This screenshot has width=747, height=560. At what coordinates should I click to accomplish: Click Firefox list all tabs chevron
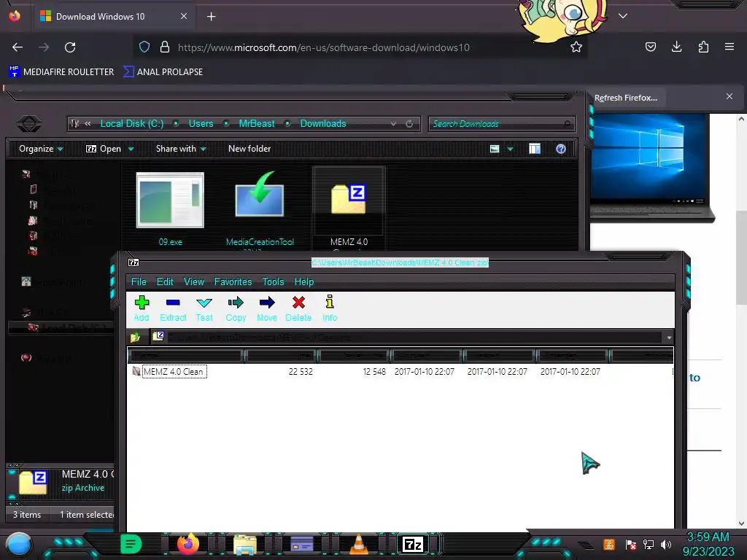(623, 16)
